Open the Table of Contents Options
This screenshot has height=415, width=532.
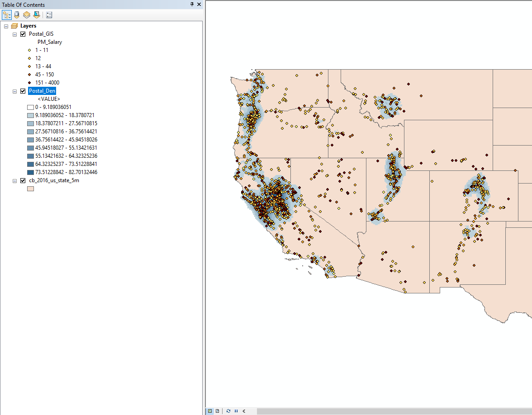click(49, 15)
